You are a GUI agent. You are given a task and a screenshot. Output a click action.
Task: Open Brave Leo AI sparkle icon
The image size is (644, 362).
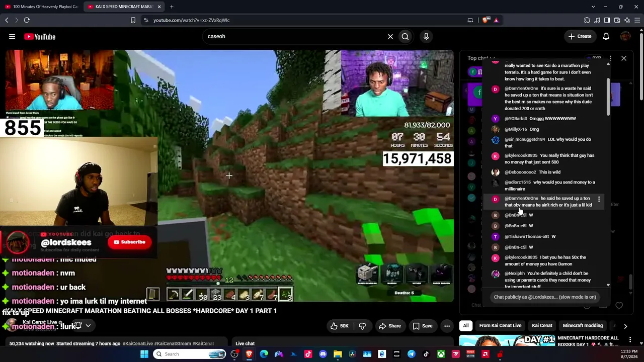[627, 20]
